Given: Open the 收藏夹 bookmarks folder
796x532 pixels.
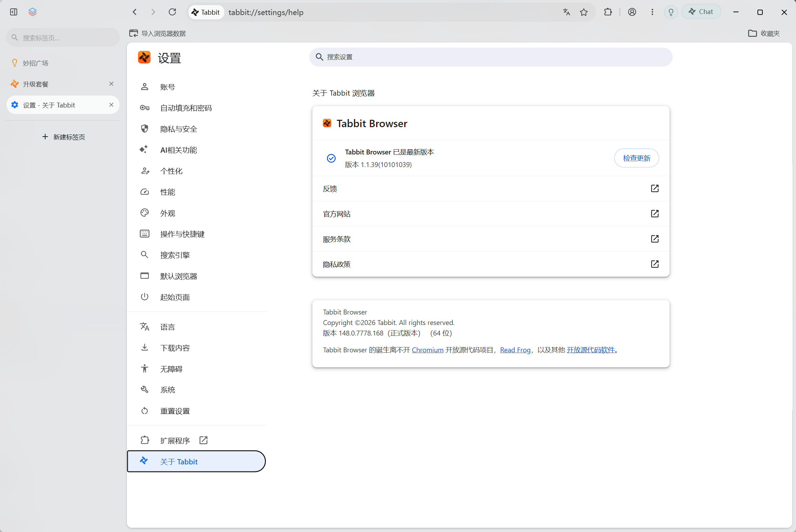Looking at the screenshot, I should click(764, 33).
